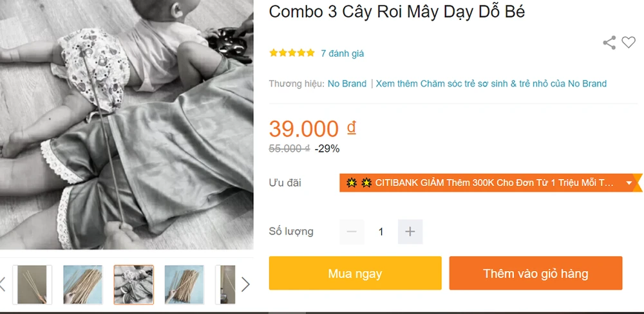Select the fourth product thumbnail

184,284
